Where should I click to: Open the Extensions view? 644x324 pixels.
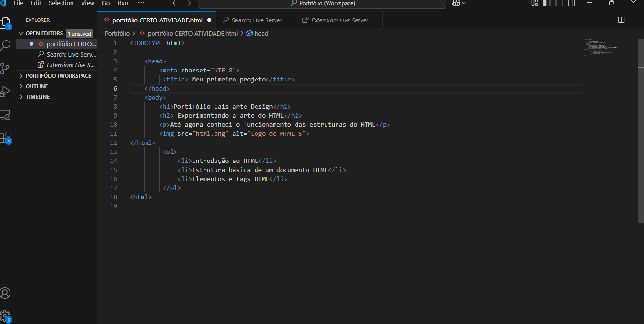pos(5,138)
